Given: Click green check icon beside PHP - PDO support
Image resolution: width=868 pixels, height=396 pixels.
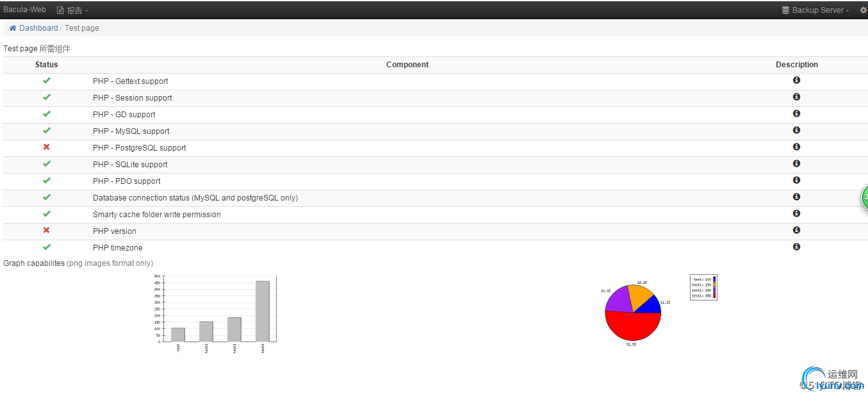Looking at the screenshot, I should click(46, 181).
